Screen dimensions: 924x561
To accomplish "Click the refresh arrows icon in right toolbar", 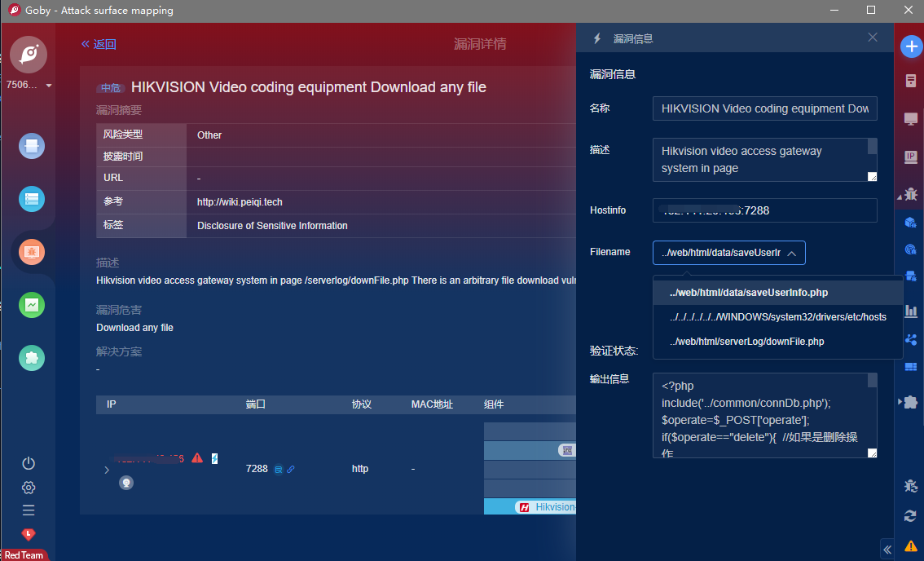I will coord(910,515).
